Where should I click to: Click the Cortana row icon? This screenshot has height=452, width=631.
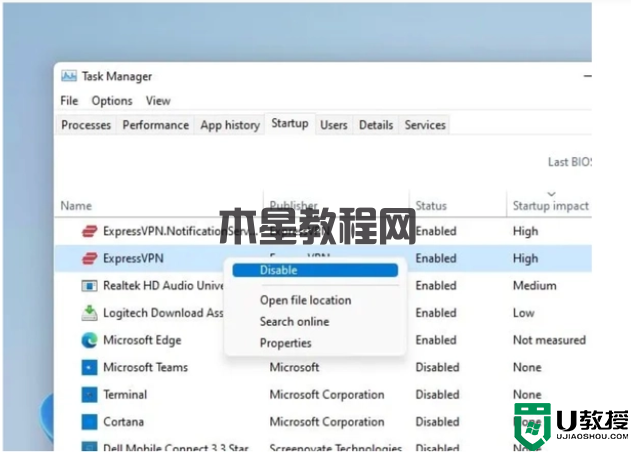point(89,422)
